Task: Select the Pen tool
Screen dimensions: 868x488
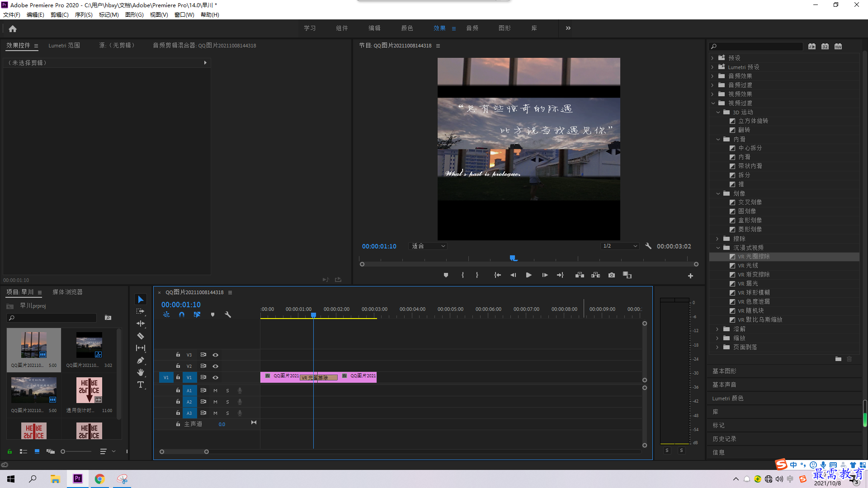Action: click(141, 360)
